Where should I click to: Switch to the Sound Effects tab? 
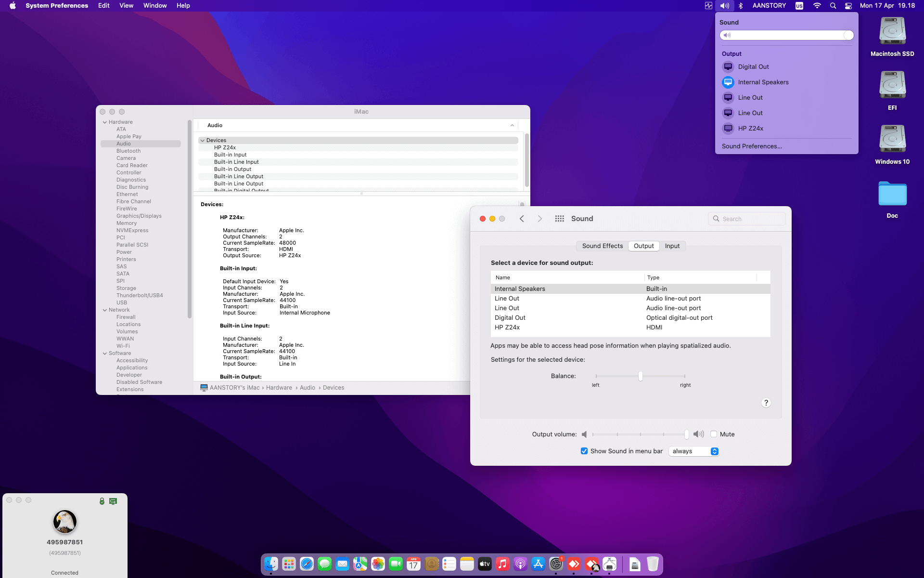coord(602,246)
